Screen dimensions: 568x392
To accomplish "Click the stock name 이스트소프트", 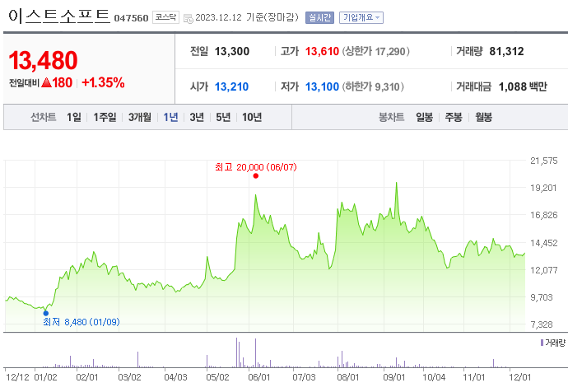I will point(59,16).
